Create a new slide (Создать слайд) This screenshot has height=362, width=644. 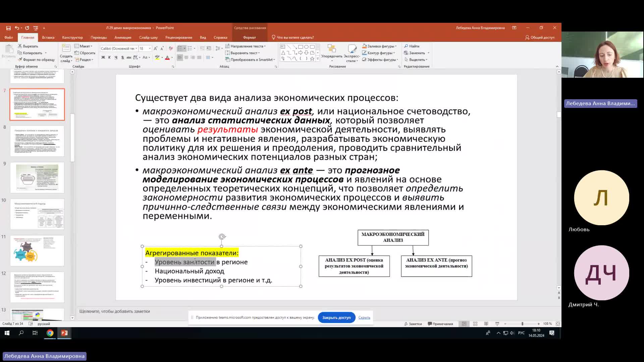(x=66, y=54)
